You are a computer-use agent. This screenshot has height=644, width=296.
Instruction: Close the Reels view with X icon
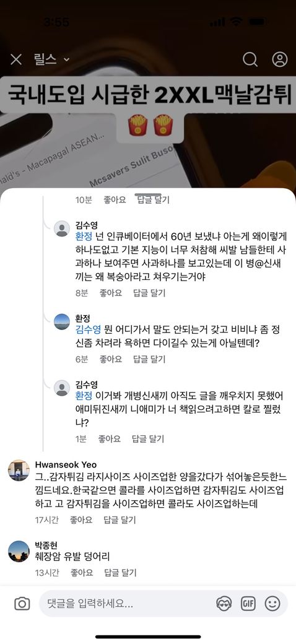pos(16,59)
